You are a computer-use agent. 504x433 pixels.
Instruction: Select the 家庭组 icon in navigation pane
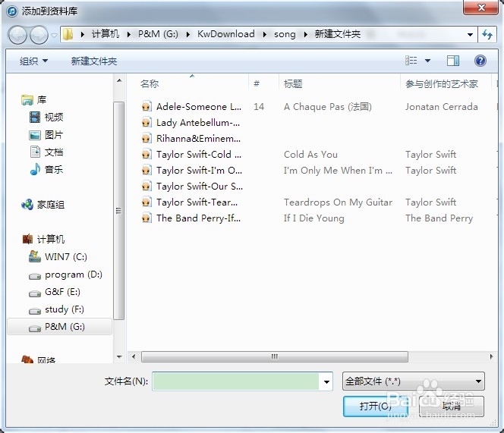[27, 204]
